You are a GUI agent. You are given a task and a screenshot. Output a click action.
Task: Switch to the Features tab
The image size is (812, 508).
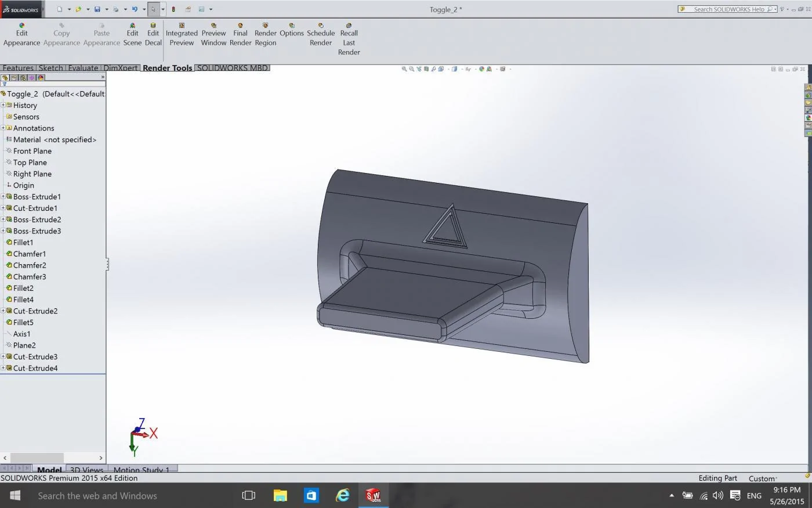click(x=18, y=68)
